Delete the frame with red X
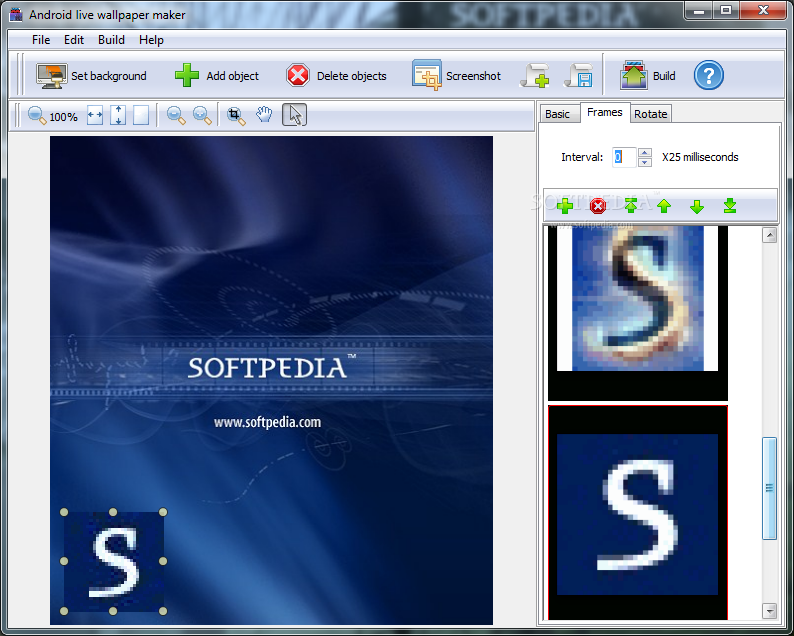The width and height of the screenshot is (794, 636). click(598, 206)
